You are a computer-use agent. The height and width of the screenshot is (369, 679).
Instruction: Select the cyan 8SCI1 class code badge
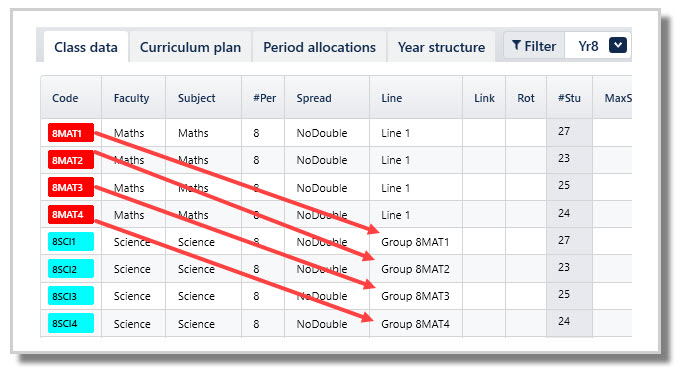click(71, 242)
